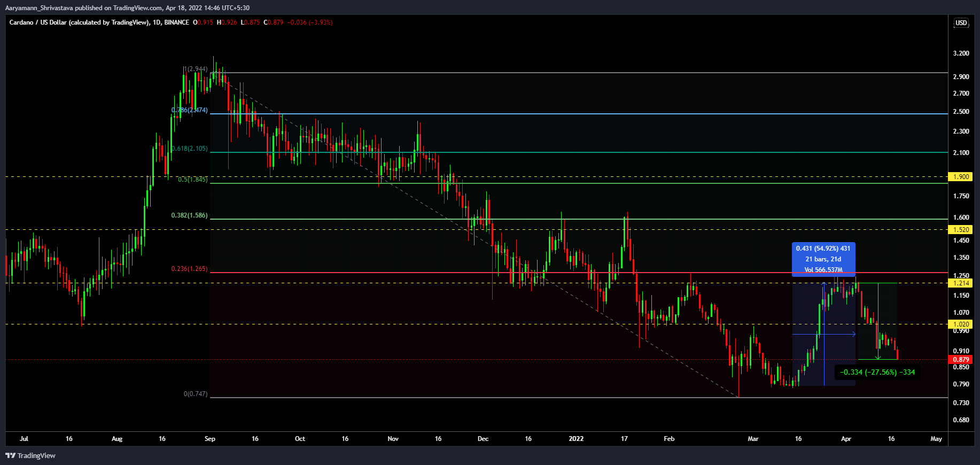The image size is (980, 465).
Task: Click the publisher name Aaryamann_Shrivastava at top
Action: (38, 8)
